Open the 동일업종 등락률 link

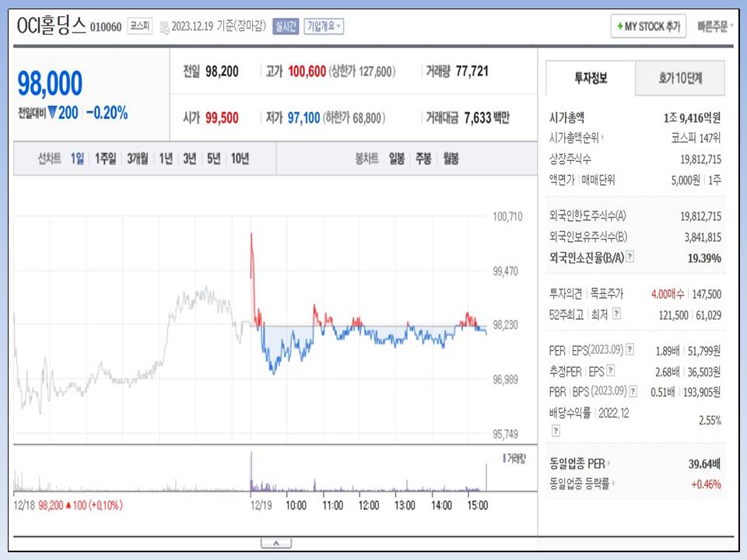click(x=579, y=483)
